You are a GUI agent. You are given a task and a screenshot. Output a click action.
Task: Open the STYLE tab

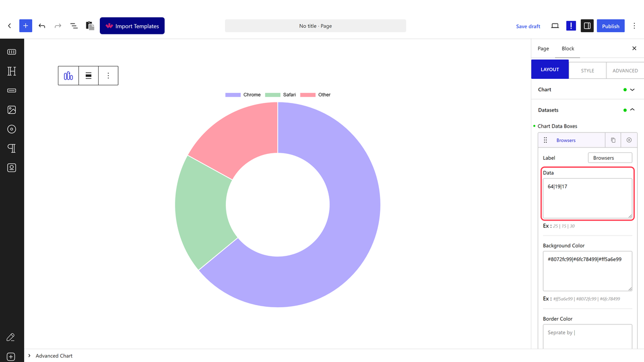point(587,70)
